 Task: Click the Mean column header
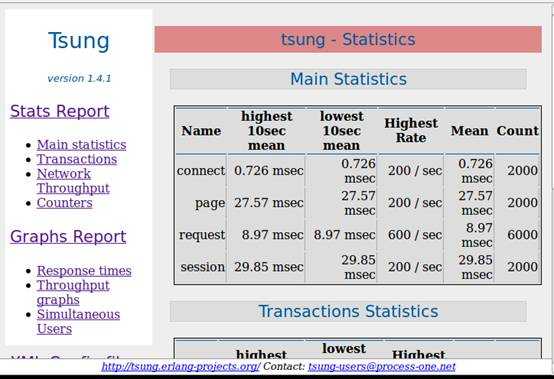pyautogui.click(x=469, y=131)
